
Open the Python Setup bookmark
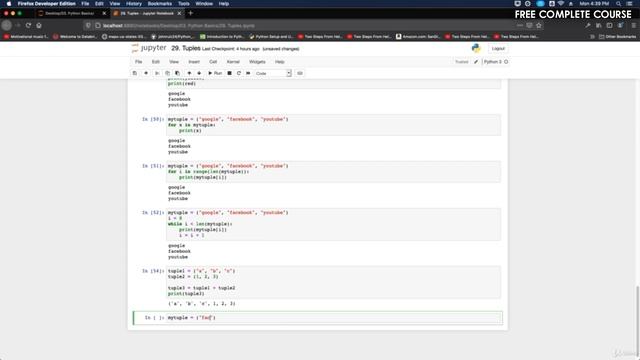pos(271,37)
